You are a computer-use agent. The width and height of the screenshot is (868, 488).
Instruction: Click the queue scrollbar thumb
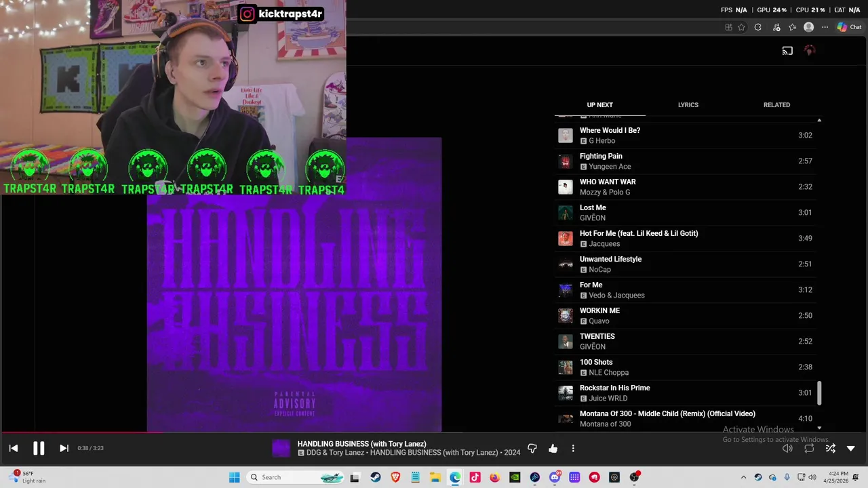(819, 393)
